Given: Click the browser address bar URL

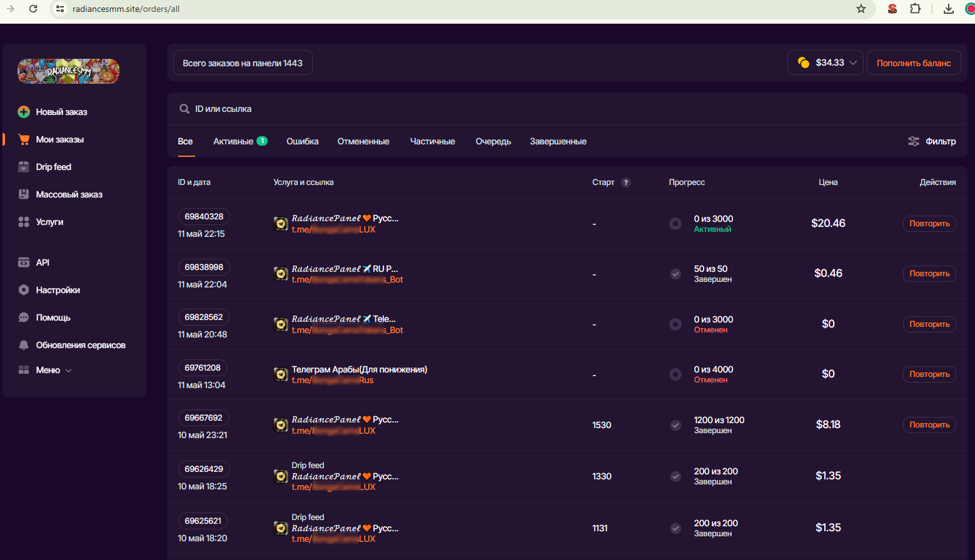Looking at the screenshot, I should [126, 9].
